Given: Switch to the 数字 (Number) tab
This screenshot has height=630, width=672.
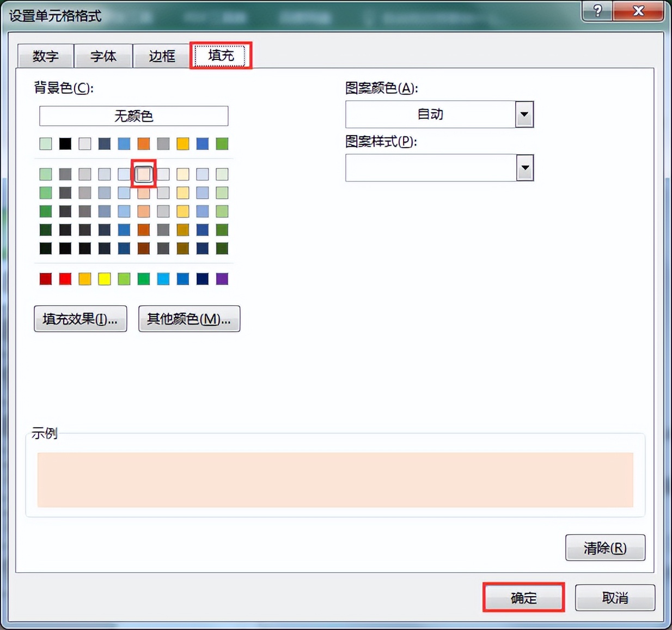Looking at the screenshot, I should point(45,55).
